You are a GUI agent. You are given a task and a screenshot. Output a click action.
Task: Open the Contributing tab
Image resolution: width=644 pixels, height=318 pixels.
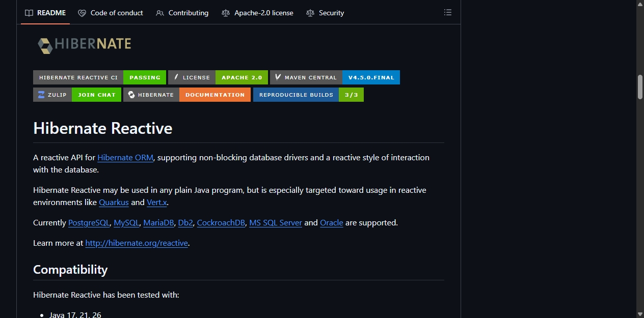coord(182,13)
